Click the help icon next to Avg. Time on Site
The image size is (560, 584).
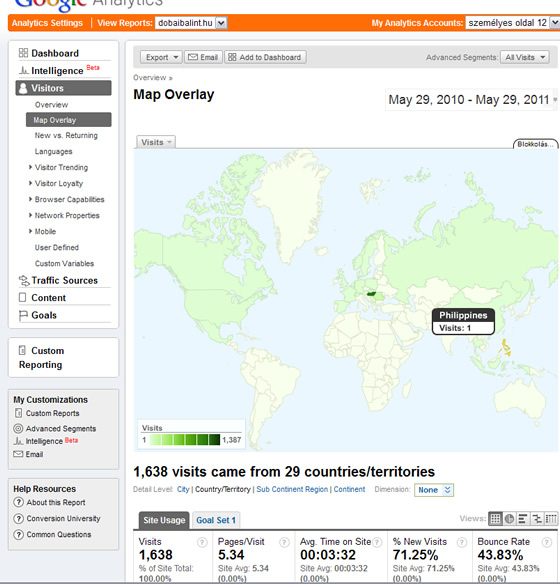click(378, 542)
